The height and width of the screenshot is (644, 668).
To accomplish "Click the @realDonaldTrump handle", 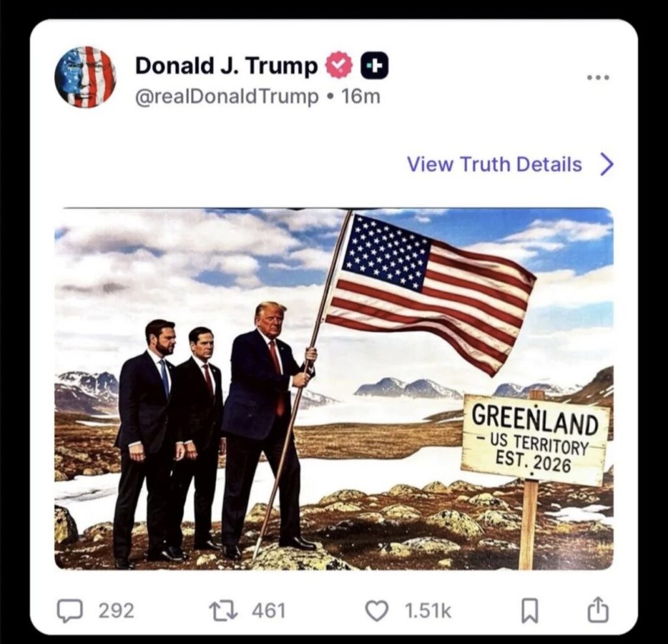I will [226, 97].
